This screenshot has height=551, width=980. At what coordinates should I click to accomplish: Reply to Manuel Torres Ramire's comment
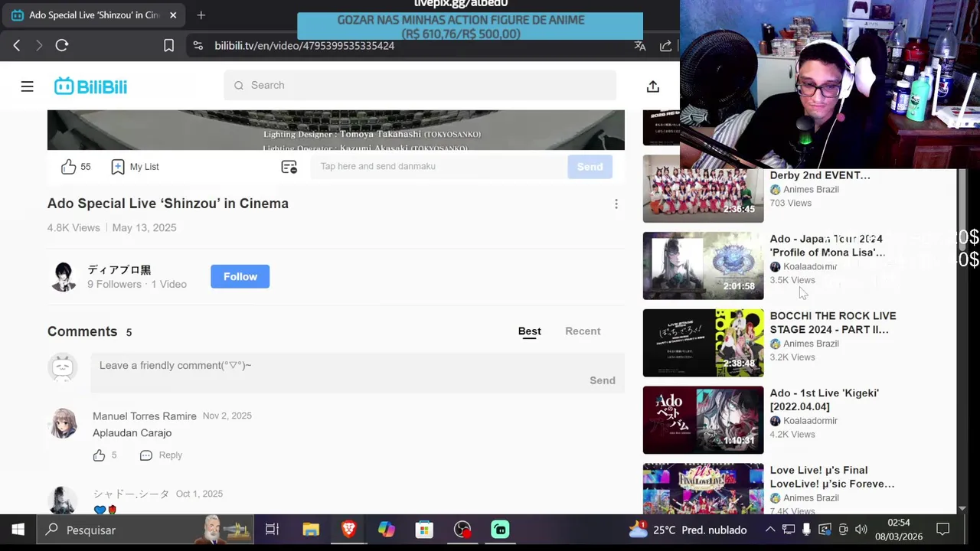pos(162,455)
